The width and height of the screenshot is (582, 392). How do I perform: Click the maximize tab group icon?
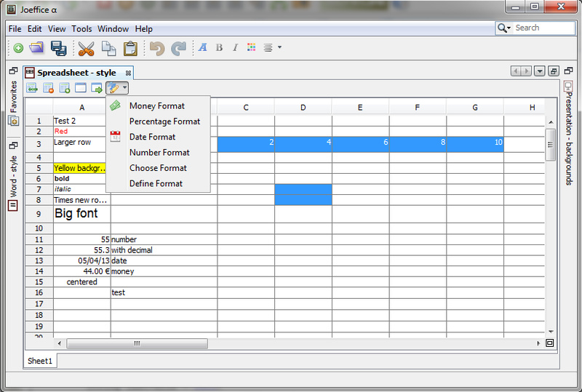click(x=554, y=71)
